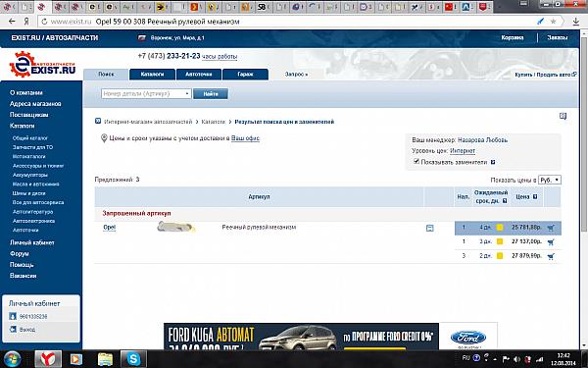Add the 25 781 rub offer to cart
Screen dimensions: 588x368
click(x=551, y=228)
